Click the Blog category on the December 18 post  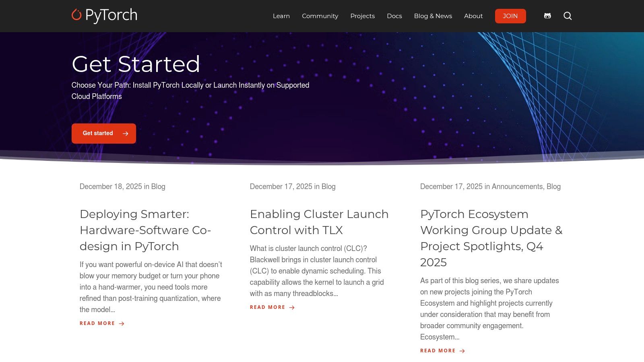point(158,187)
